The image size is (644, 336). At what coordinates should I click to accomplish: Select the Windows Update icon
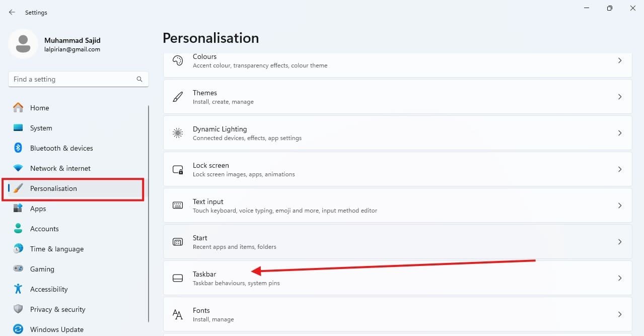pos(19,329)
